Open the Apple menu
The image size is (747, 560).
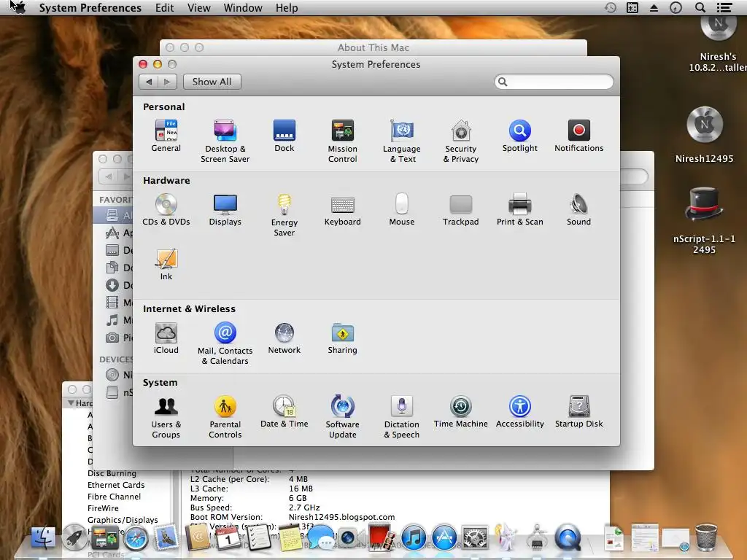[x=18, y=7]
